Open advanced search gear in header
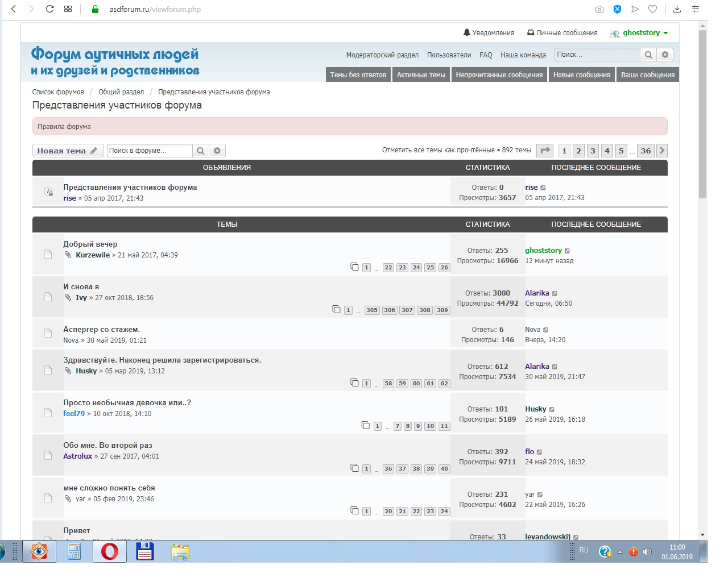 tap(665, 55)
